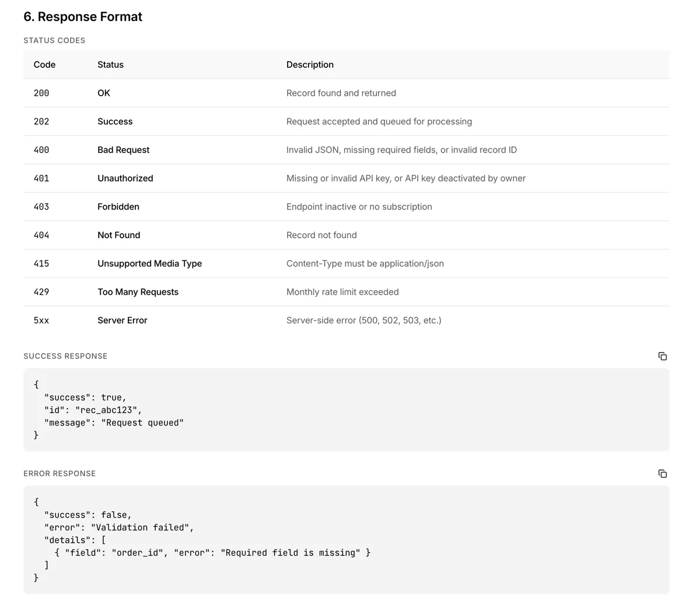Viewport: 700px width, 607px height.
Task: Click the STATUS CODES section label
Action: (x=54, y=40)
